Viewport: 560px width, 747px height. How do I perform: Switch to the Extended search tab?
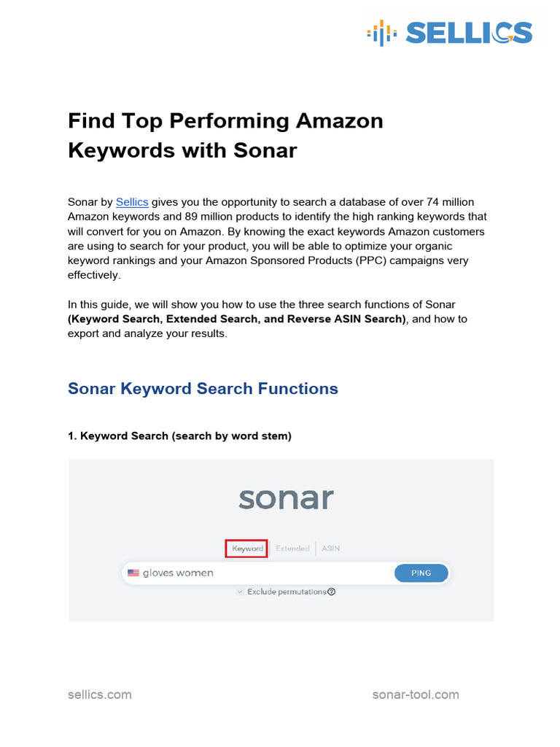click(x=292, y=549)
